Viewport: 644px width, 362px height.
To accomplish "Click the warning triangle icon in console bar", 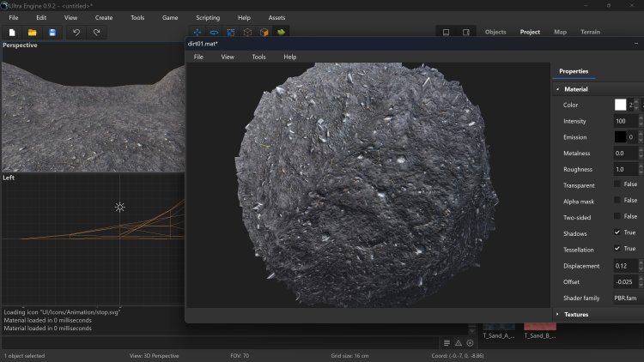I will click(458, 342).
